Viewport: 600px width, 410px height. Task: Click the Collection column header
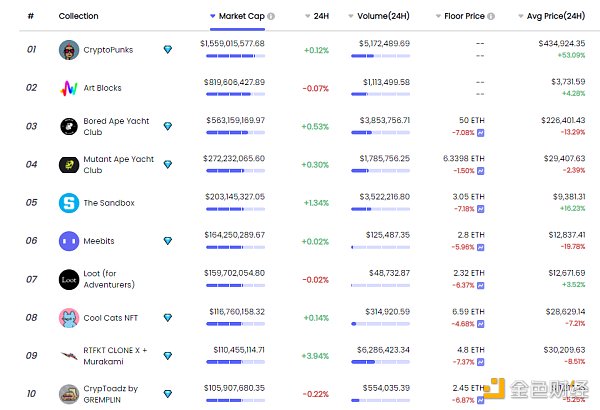point(78,17)
